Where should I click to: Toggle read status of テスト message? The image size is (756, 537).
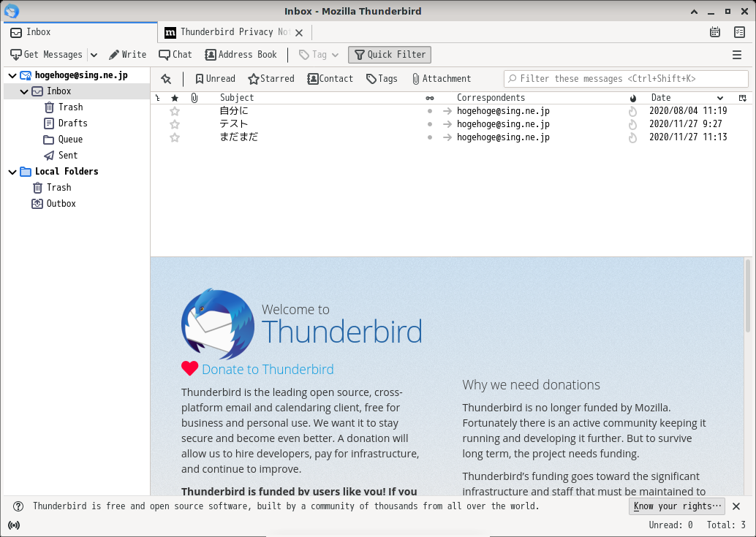click(x=430, y=123)
